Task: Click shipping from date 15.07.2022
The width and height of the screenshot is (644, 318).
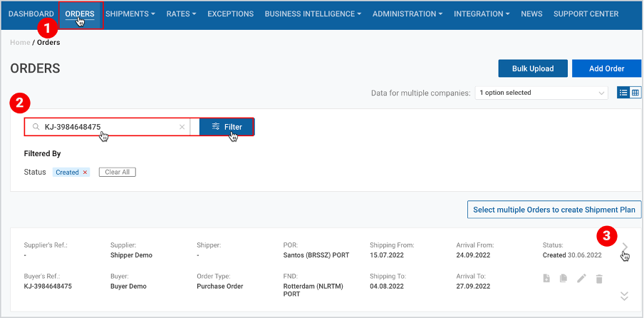Action: (387, 255)
